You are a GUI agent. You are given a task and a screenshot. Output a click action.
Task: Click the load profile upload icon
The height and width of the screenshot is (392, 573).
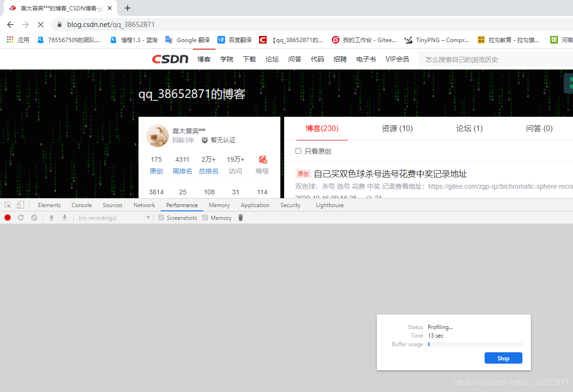click(52, 218)
